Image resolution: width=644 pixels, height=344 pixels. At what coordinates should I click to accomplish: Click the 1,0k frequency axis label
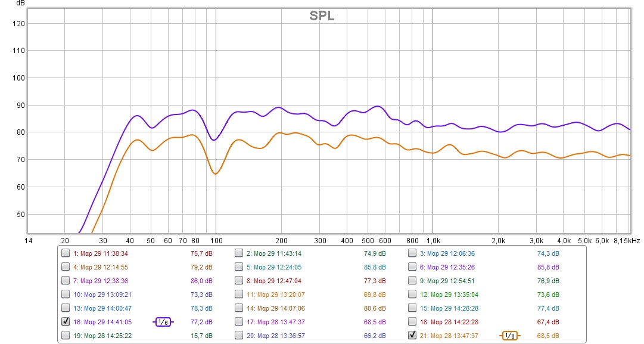point(433,241)
